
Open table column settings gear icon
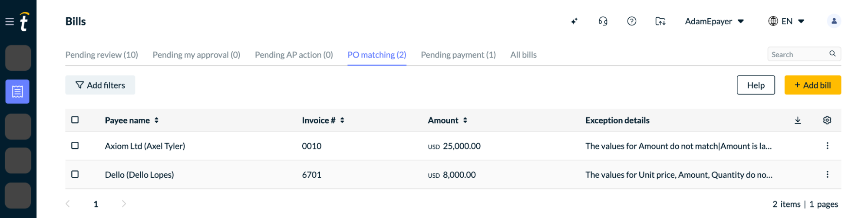click(x=827, y=120)
